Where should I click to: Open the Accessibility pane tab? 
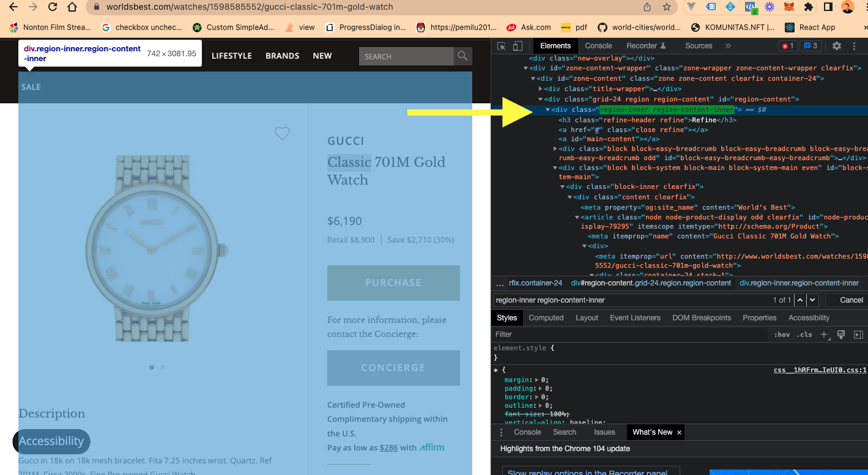809,318
